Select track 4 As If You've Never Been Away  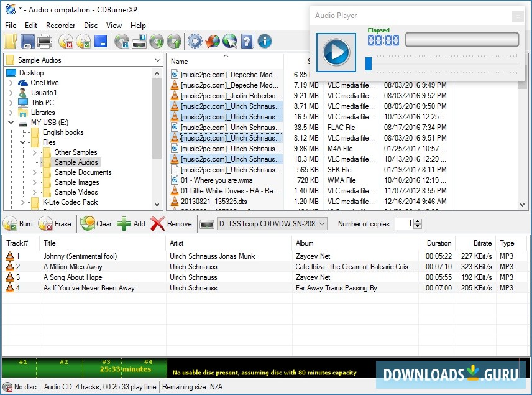pos(265,287)
